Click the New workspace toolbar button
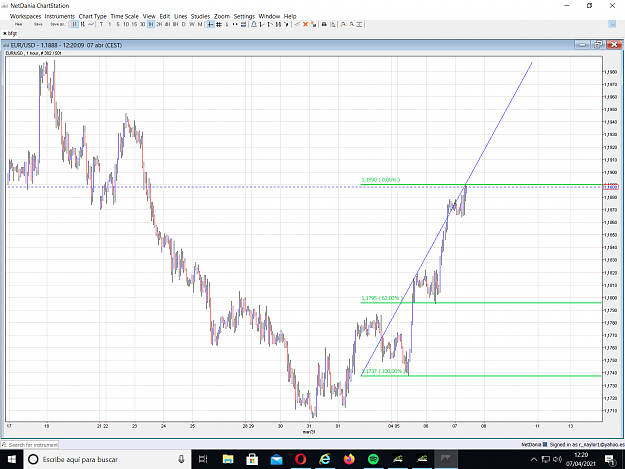The image size is (625, 469). (18, 24)
